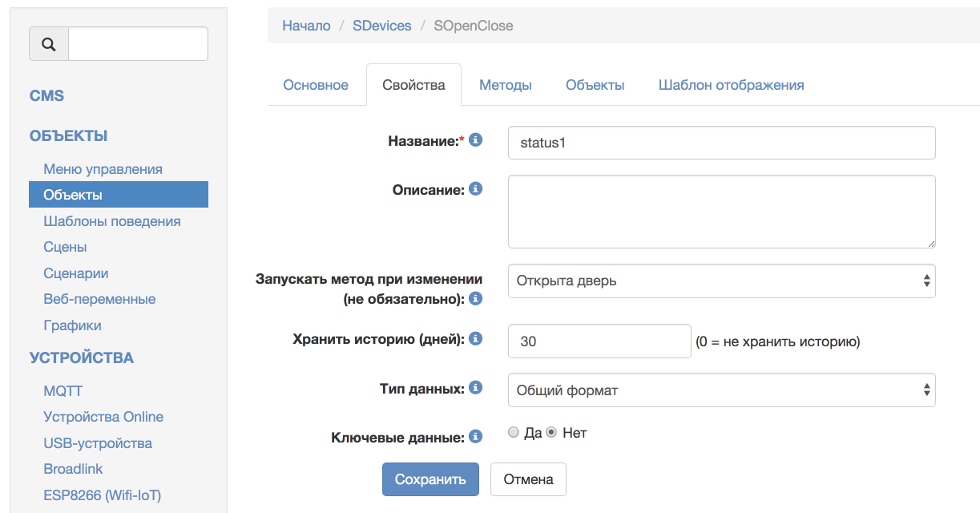Switch to the Основное tab
The image size is (980, 513).
pos(316,85)
